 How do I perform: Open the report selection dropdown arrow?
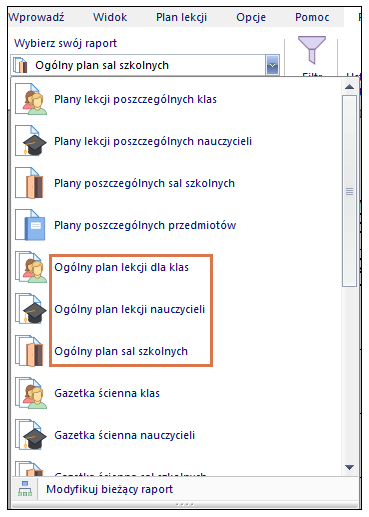272,65
